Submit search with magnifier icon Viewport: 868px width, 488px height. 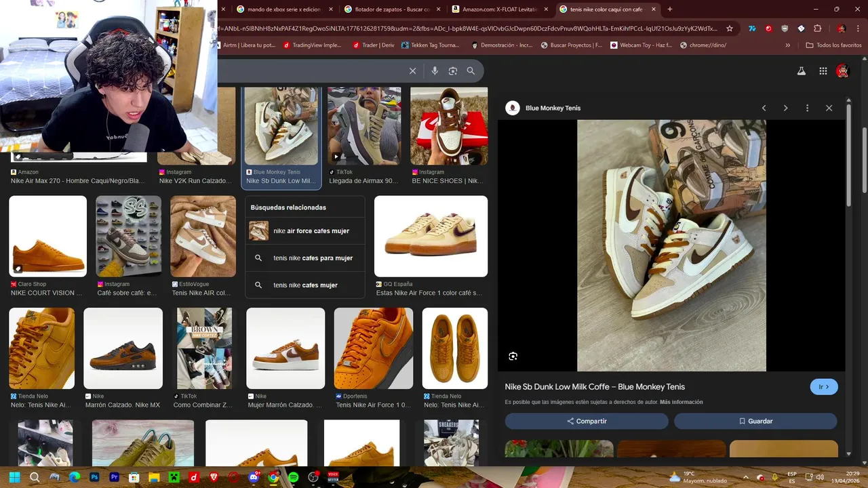471,70
